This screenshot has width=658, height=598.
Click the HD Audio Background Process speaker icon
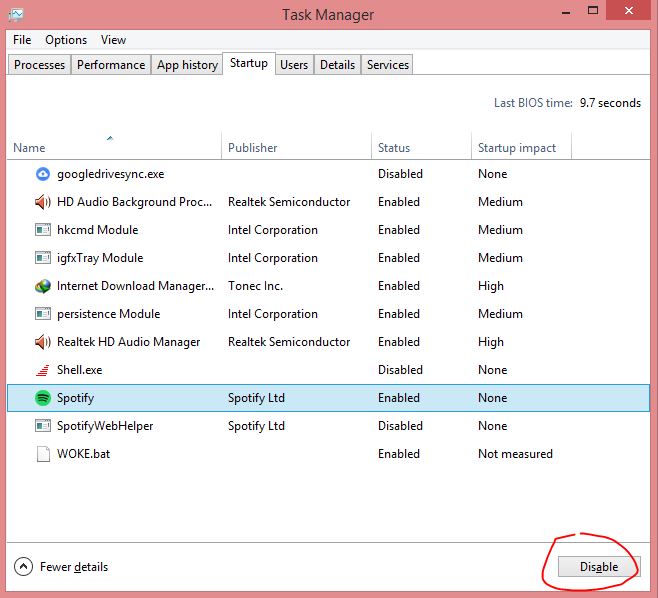coord(43,202)
